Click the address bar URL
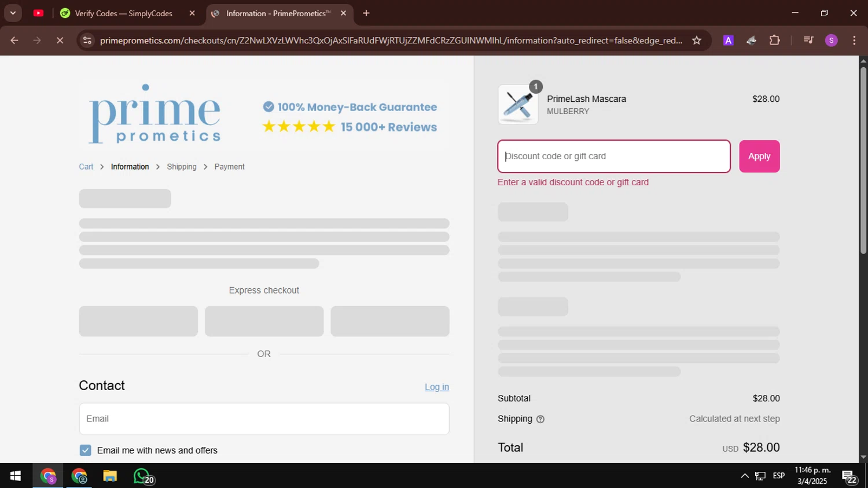Image resolution: width=868 pixels, height=488 pixels. pos(391,41)
